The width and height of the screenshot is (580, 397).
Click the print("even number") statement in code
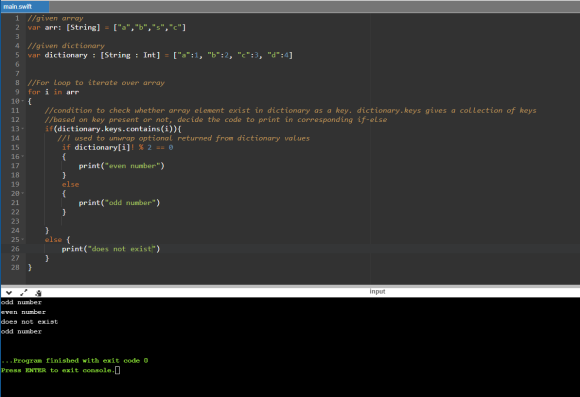pyautogui.click(x=121, y=166)
